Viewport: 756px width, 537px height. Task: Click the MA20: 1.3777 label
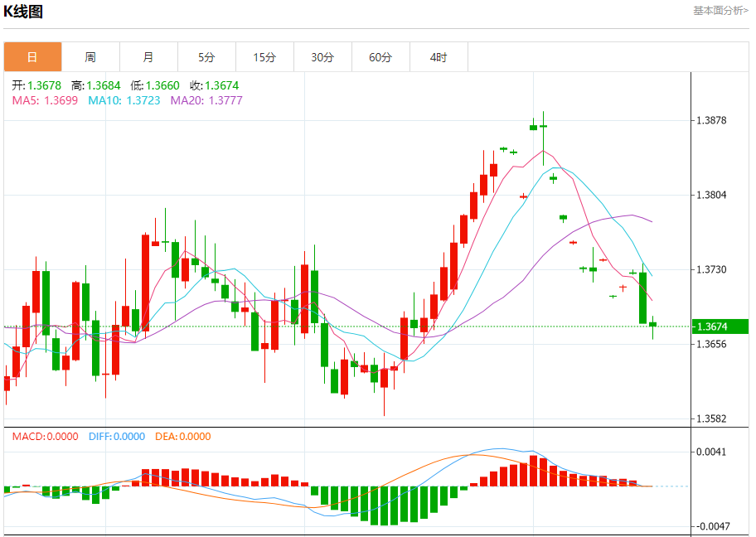point(206,101)
